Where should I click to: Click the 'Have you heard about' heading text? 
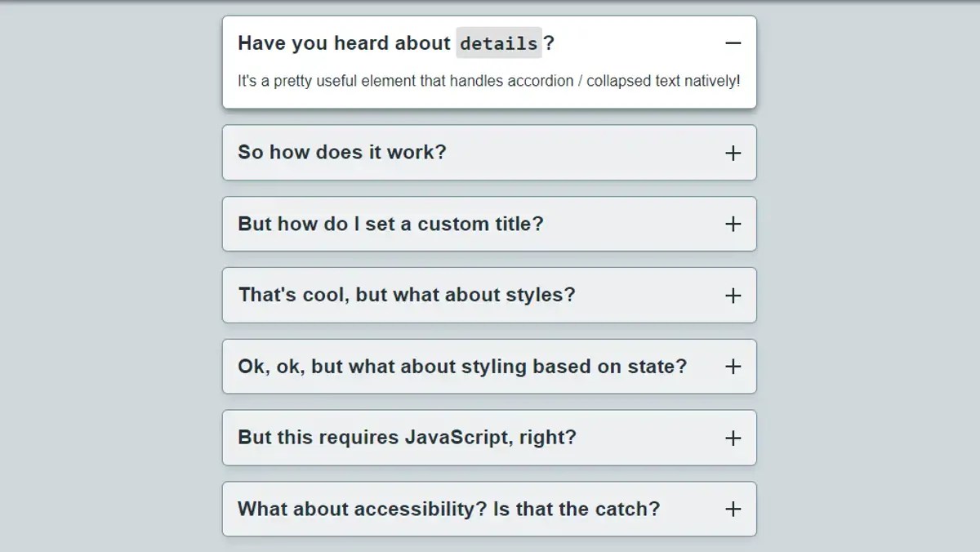tap(344, 43)
